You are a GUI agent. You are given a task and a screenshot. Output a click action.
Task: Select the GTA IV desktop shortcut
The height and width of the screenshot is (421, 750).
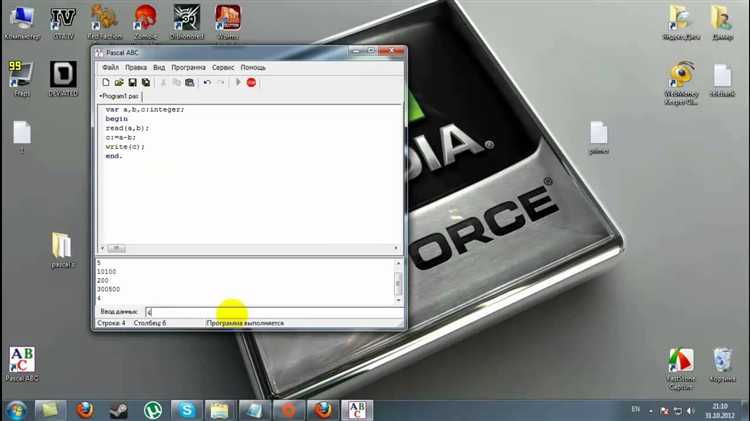point(63,22)
